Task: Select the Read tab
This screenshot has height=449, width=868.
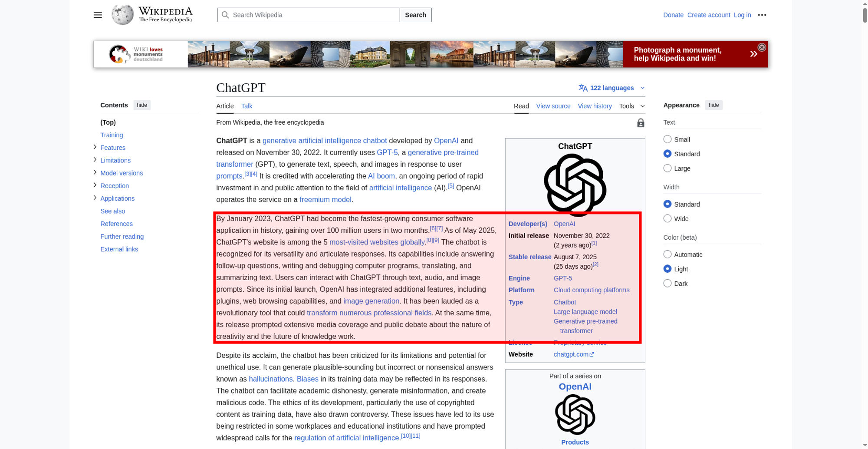Action: 521,106
